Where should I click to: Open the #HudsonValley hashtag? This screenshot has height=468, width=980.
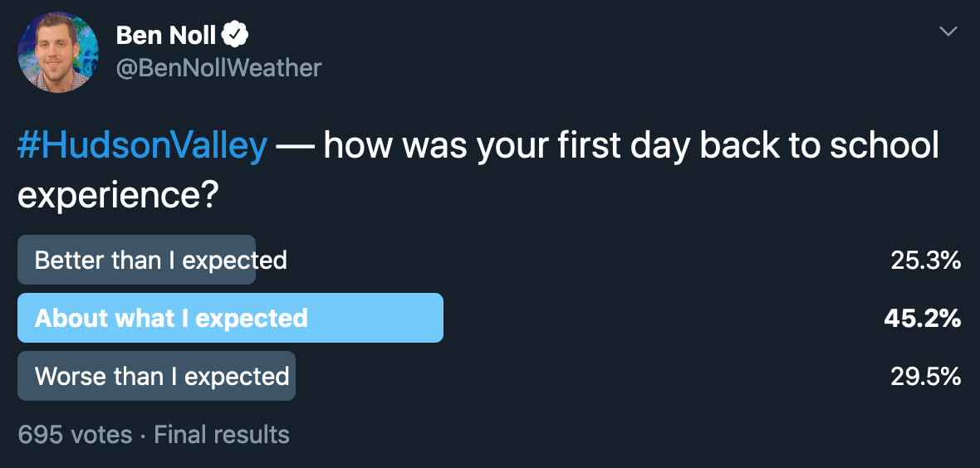tap(142, 145)
